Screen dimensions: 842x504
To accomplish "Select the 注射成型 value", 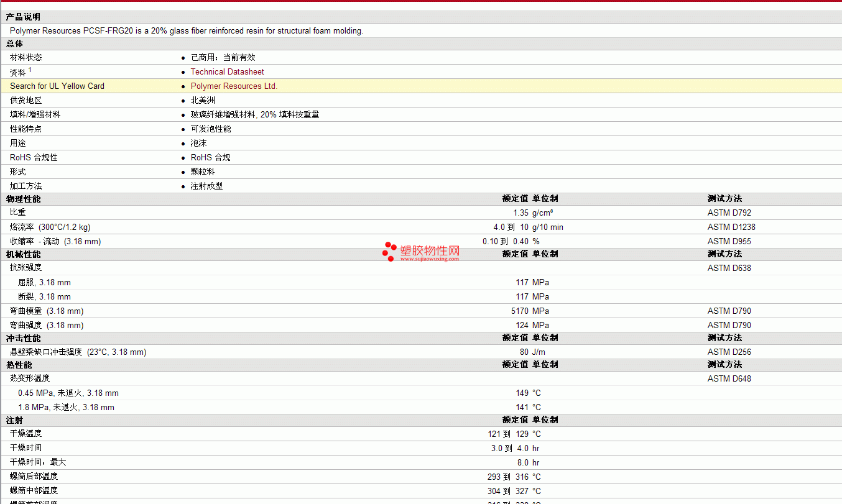I will 206,186.
